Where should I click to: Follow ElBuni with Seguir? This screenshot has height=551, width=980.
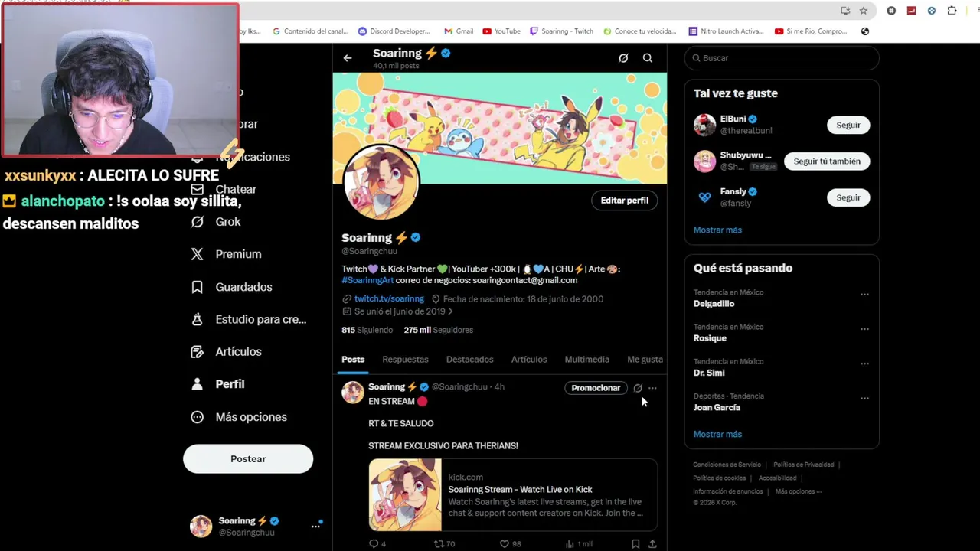coord(848,125)
